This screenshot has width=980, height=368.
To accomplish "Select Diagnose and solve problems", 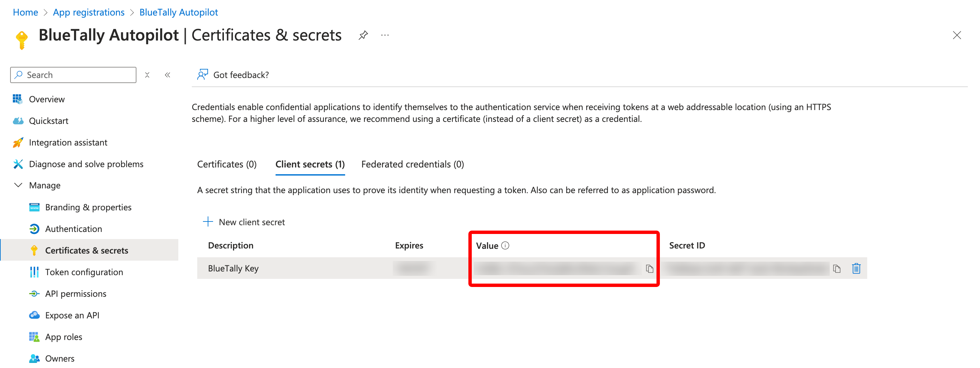I will click(86, 164).
